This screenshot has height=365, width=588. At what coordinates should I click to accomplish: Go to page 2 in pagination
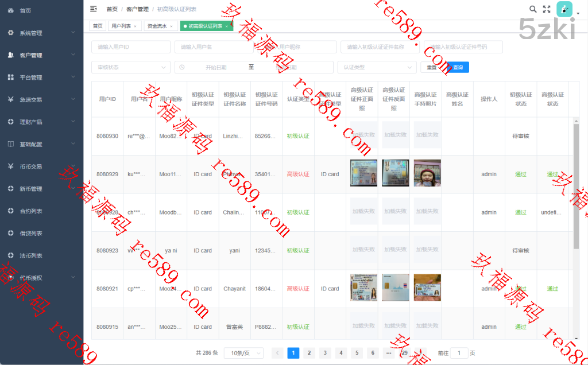pos(309,353)
